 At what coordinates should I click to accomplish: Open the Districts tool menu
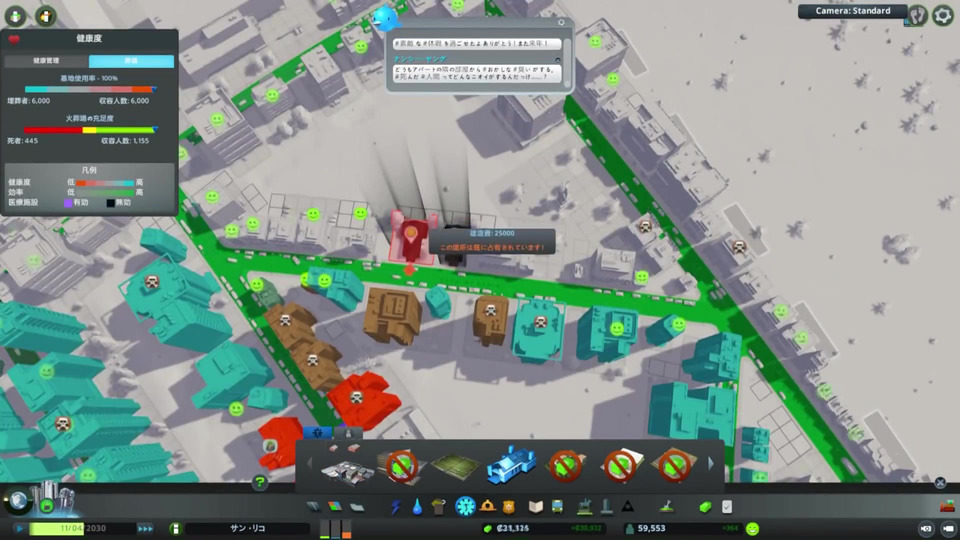pos(357,507)
